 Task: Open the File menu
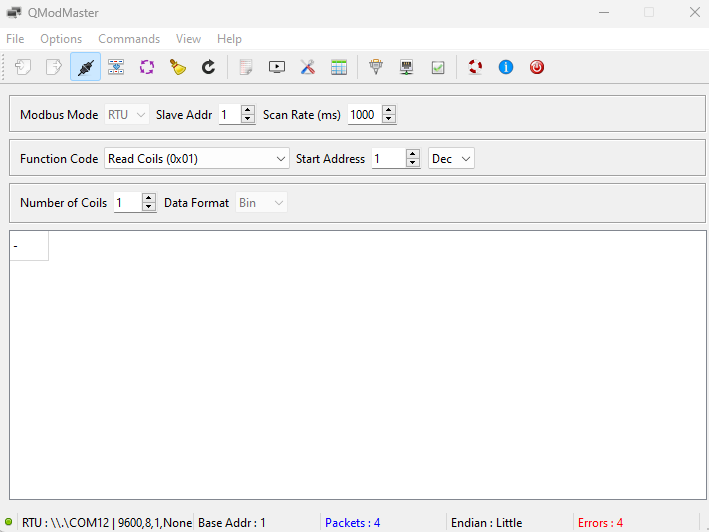tap(15, 39)
